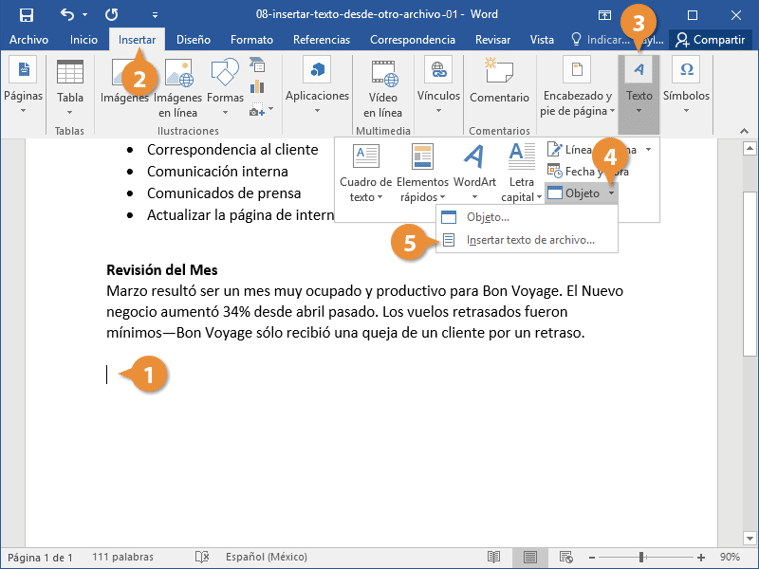Switch to Read Mode view
The height and width of the screenshot is (569, 759).
point(494,557)
